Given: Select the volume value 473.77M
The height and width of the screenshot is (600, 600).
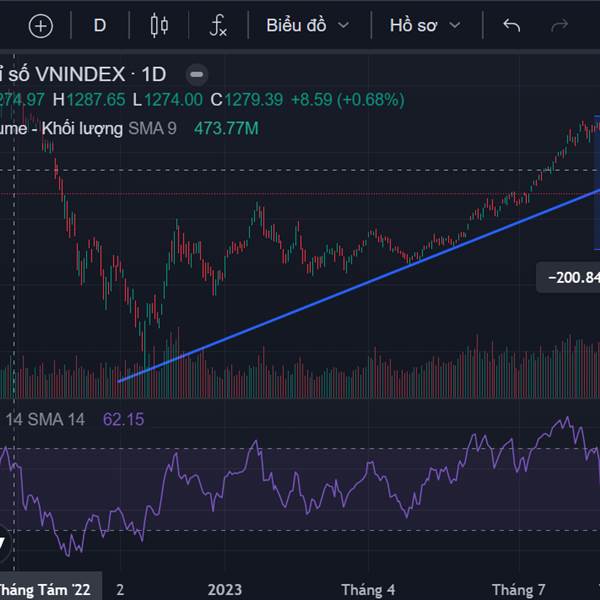Looking at the screenshot, I should [226, 129].
